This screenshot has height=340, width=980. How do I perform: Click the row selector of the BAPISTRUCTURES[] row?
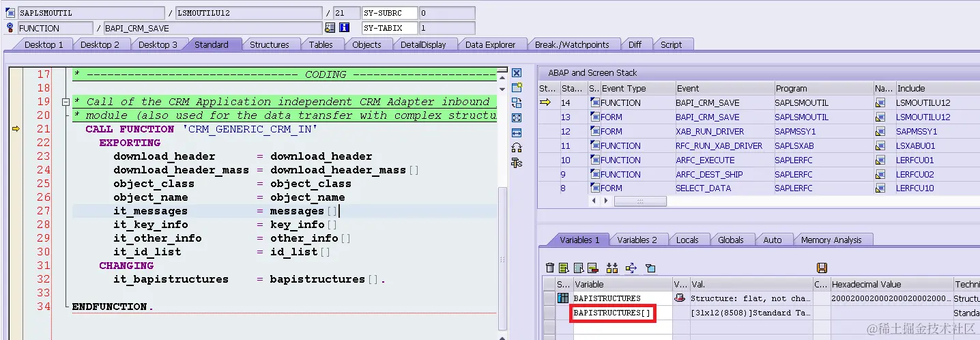coord(549,313)
